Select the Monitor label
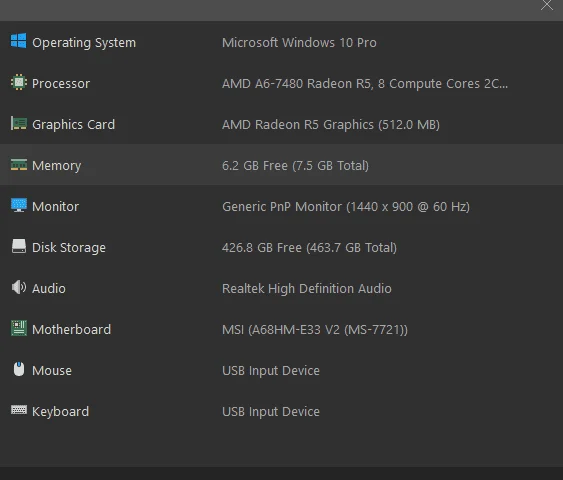This screenshot has height=480, width=563. [x=56, y=206]
